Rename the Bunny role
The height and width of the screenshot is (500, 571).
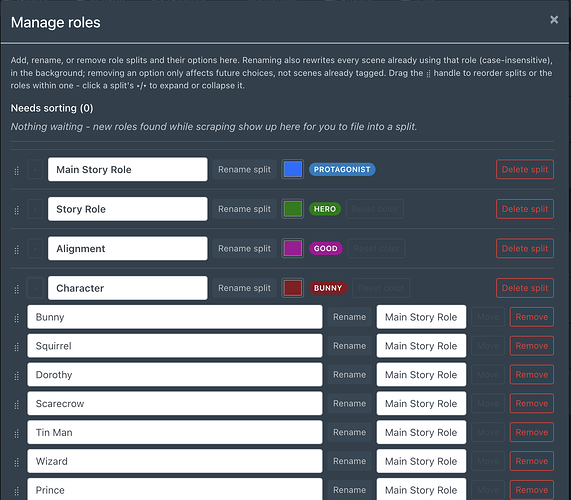point(349,317)
